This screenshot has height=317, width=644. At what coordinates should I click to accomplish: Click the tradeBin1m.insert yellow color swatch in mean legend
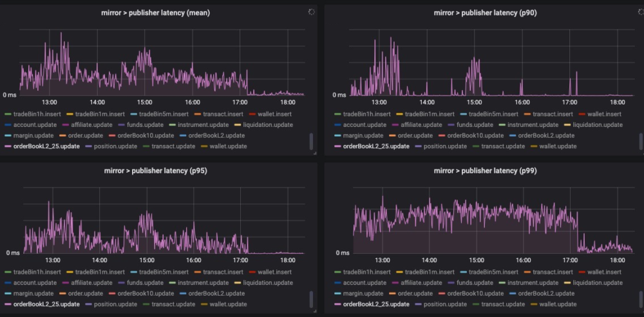pyautogui.click(x=69, y=114)
